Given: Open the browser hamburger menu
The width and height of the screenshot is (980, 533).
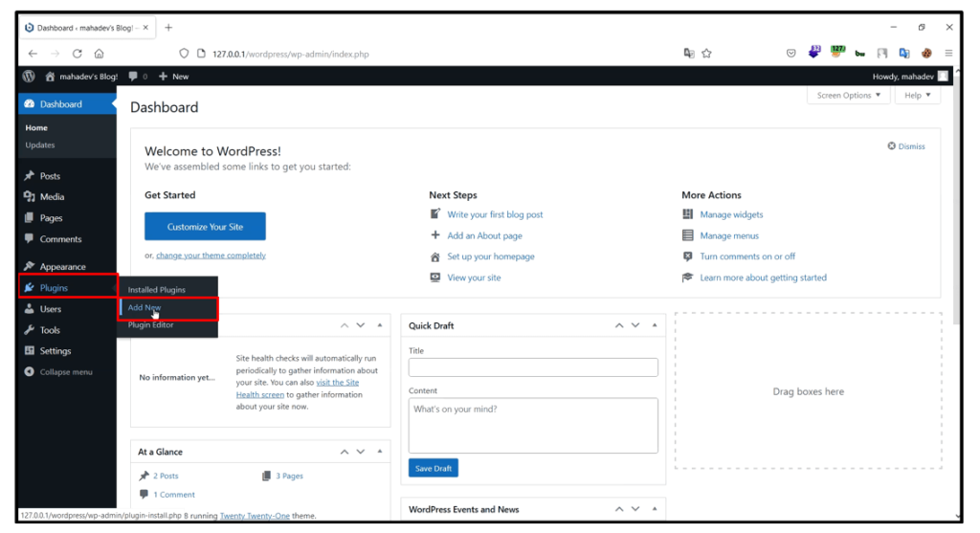Looking at the screenshot, I should pos(948,54).
